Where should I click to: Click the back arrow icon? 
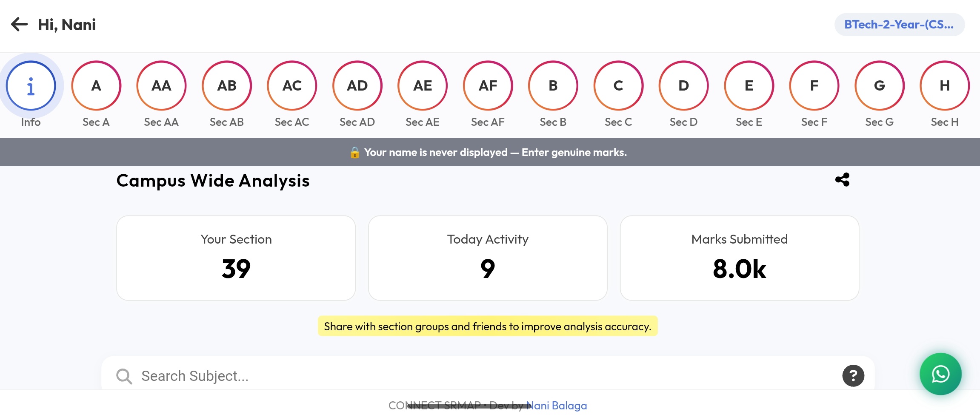[19, 25]
